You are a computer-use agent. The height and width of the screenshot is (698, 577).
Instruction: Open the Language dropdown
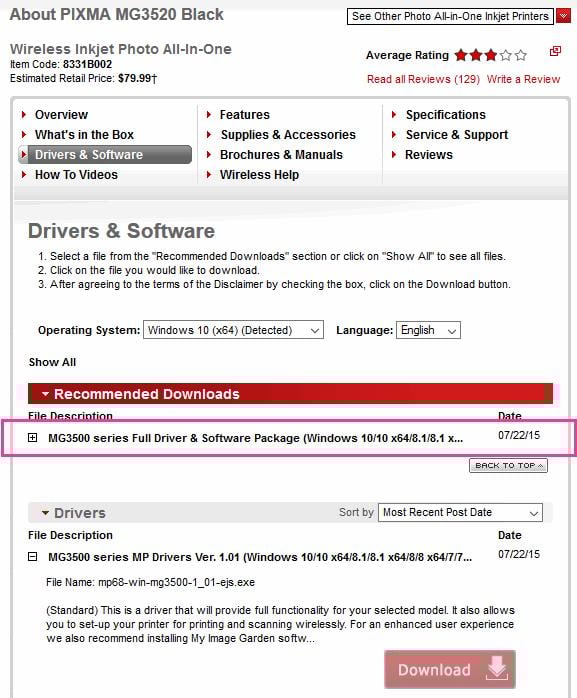click(x=428, y=330)
